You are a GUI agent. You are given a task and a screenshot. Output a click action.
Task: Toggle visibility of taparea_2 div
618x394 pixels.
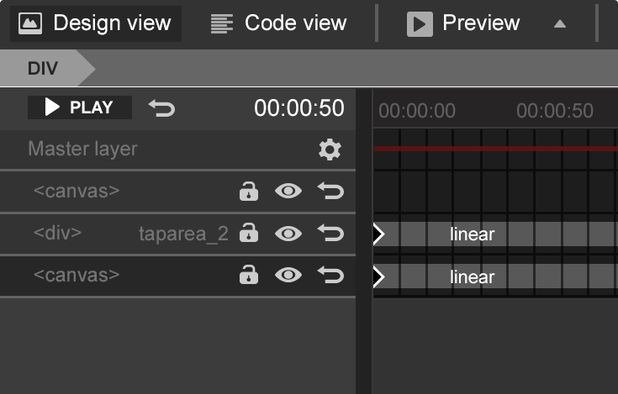pos(289,233)
